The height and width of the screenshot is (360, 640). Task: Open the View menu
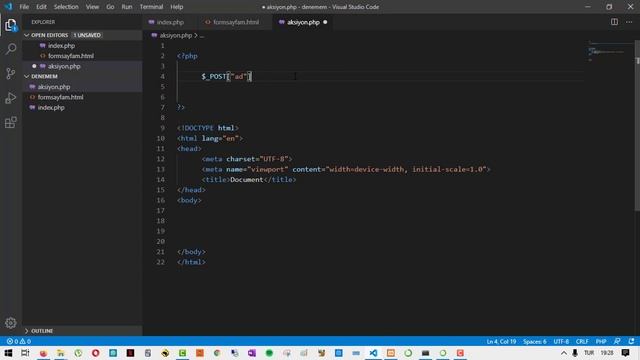tap(92, 7)
